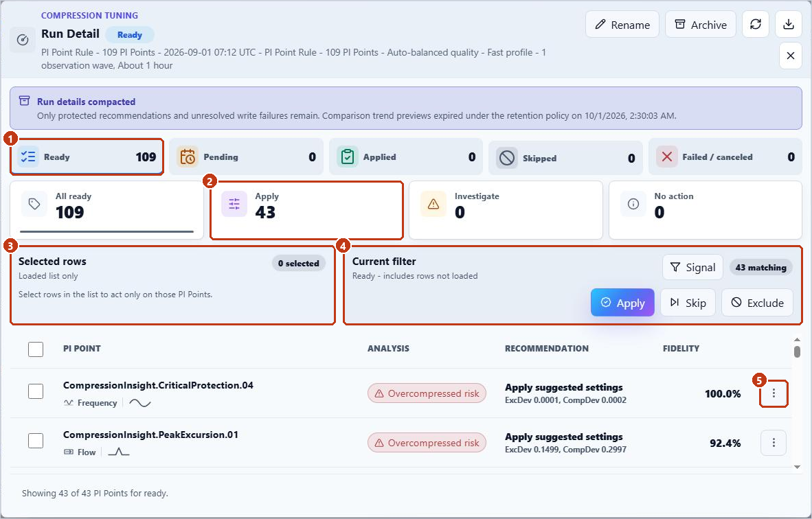This screenshot has height=519, width=812.
Task: Click Overcompressed risk badge for PeakExcursion.01
Action: click(x=427, y=443)
